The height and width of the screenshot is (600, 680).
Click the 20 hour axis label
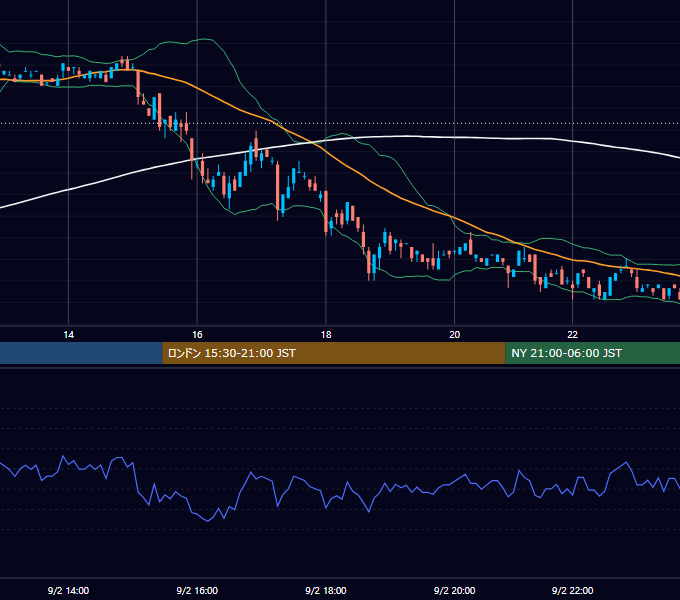(454, 335)
